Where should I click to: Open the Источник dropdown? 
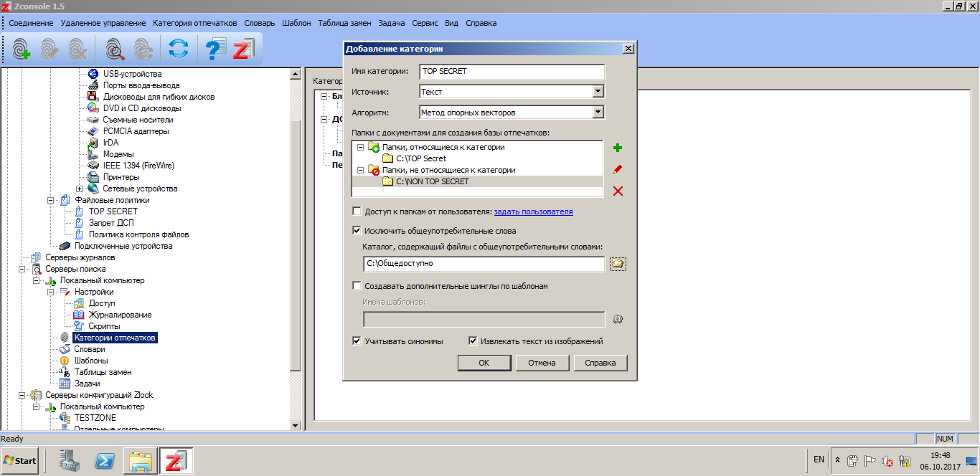coord(598,92)
